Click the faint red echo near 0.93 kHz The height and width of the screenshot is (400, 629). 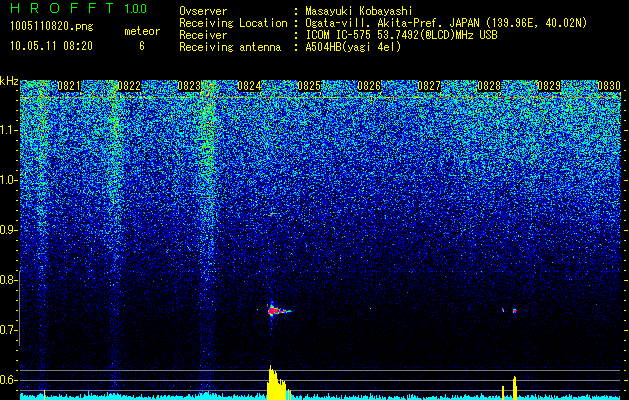272,214
